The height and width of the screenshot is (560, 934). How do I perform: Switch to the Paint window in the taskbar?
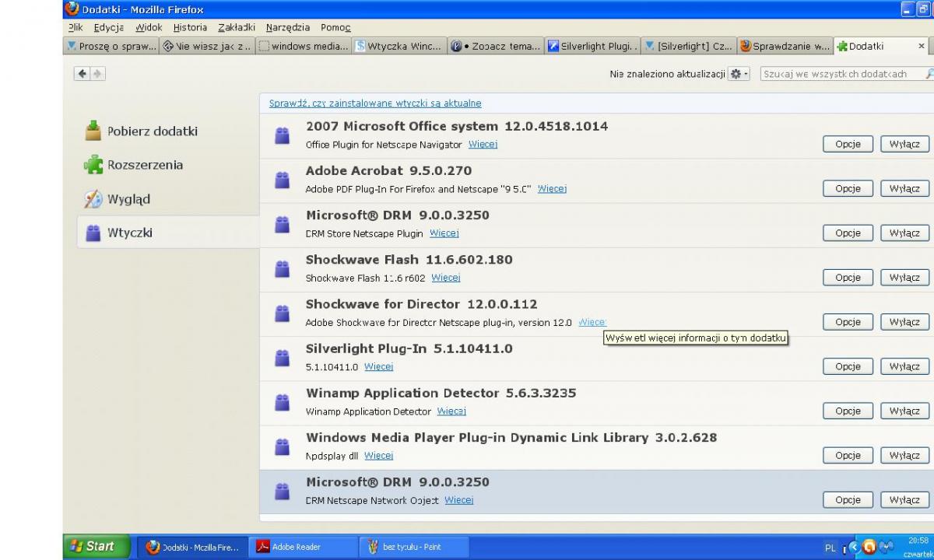coord(414,547)
